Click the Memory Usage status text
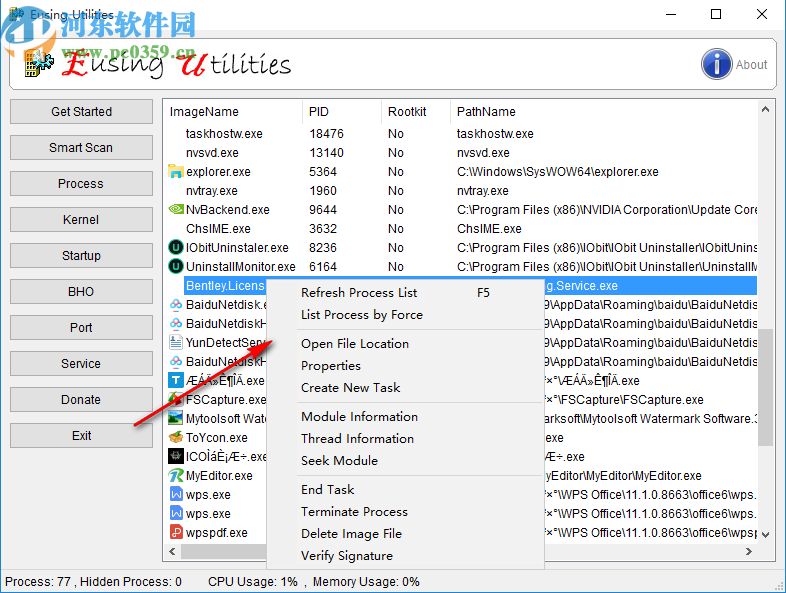Viewport: 786px width, 593px height. click(x=366, y=581)
